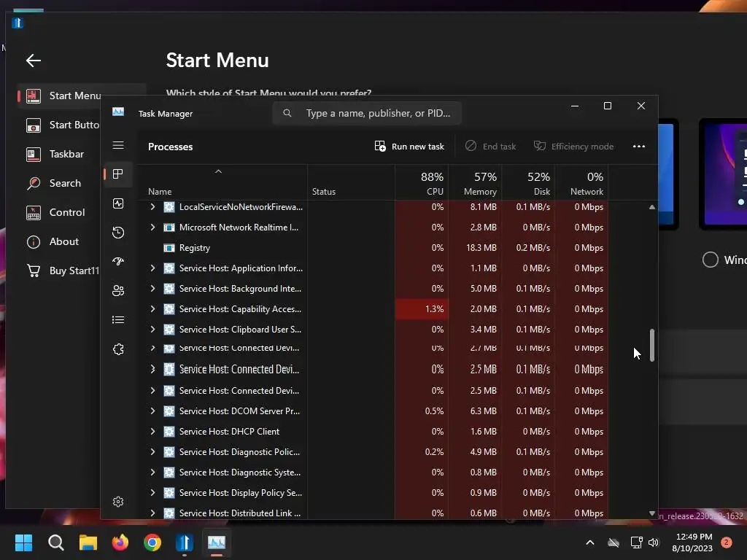The width and height of the screenshot is (747, 560).
Task: Click Buy Start11 link in sidebar
Action: (x=63, y=271)
